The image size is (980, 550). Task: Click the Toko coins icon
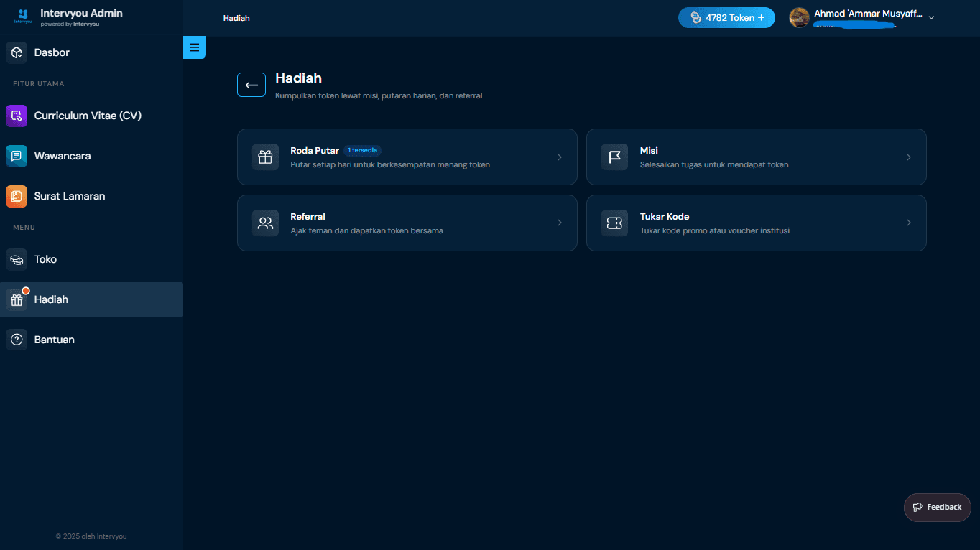17,259
